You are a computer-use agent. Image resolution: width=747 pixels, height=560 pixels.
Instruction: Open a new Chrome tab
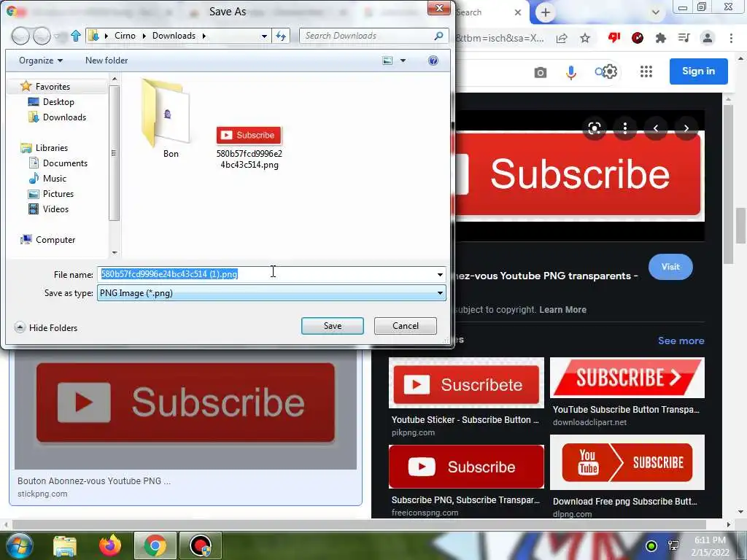pyautogui.click(x=546, y=13)
